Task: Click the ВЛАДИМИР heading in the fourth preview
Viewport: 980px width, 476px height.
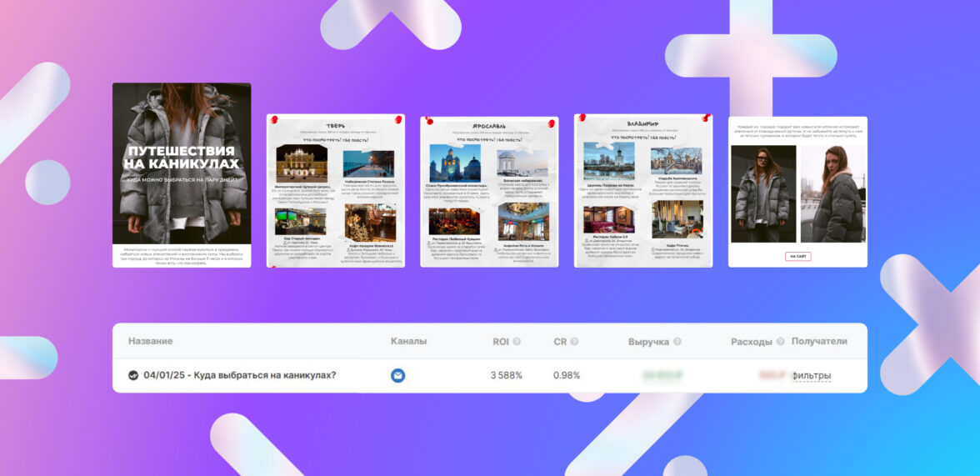Action: point(643,124)
